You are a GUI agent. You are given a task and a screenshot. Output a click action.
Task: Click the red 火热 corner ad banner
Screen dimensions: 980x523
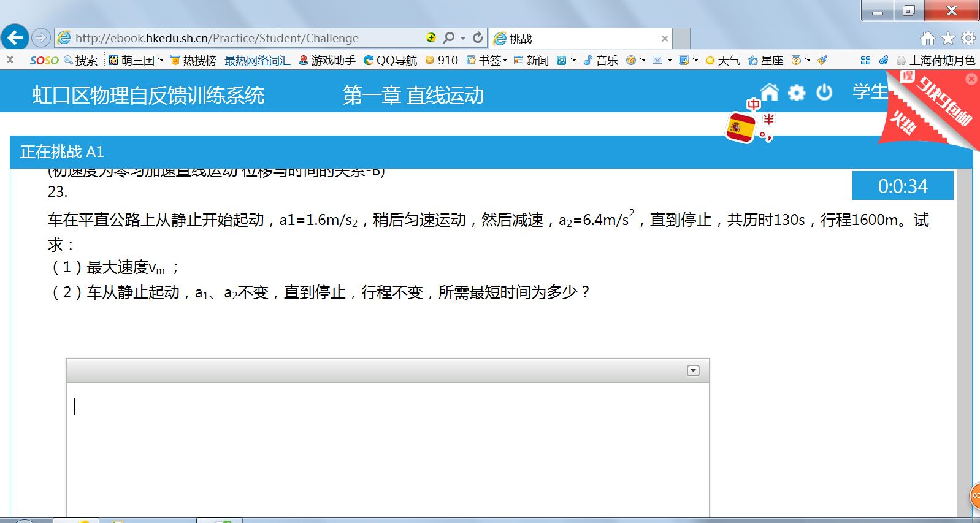[904, 123]
